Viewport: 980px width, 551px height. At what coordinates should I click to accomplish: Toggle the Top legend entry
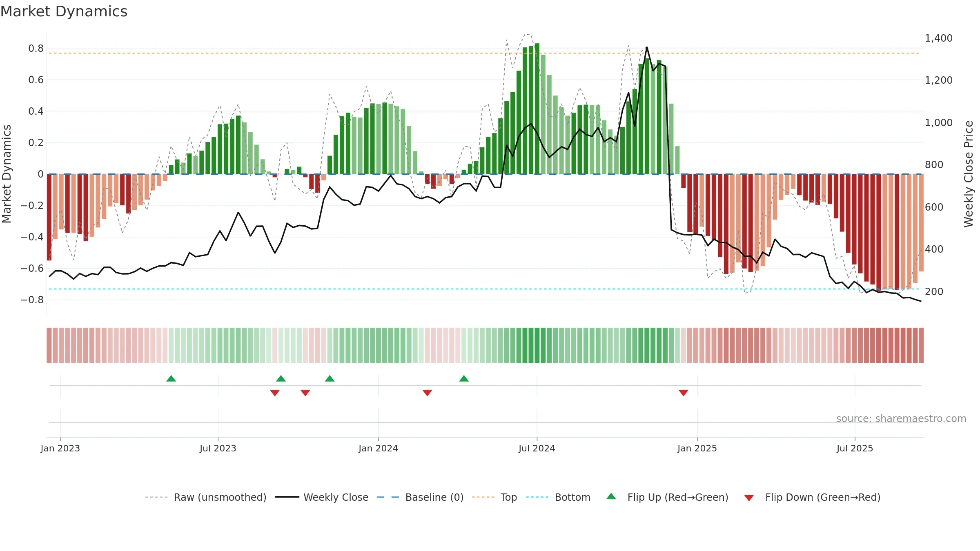pos(494,497)
